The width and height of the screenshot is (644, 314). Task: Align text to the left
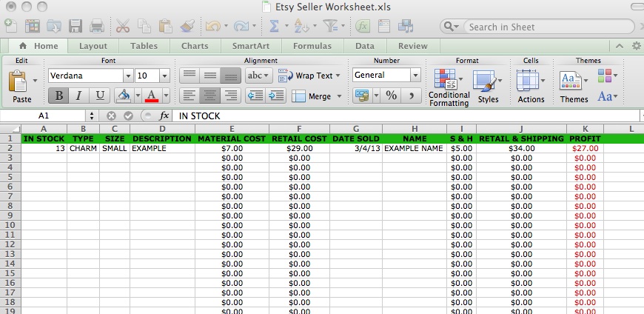coord(189,96)
